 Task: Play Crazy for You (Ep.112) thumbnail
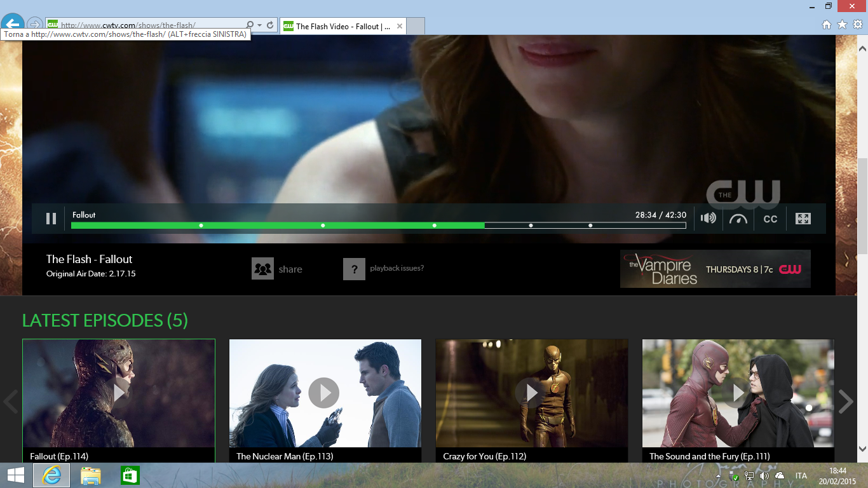[531, 393]
